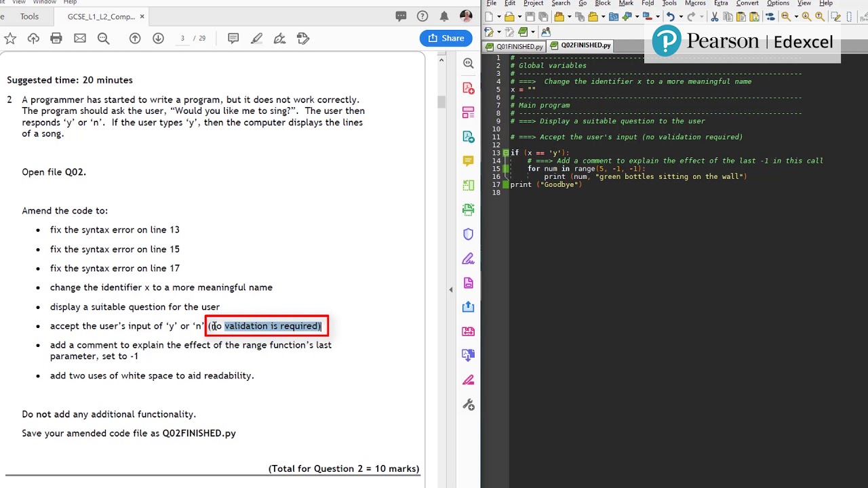The width and height of the screenshot is (868, 488).
Task: Switch to the Q02FINISHED.py tab
Action: pos(580,45)
